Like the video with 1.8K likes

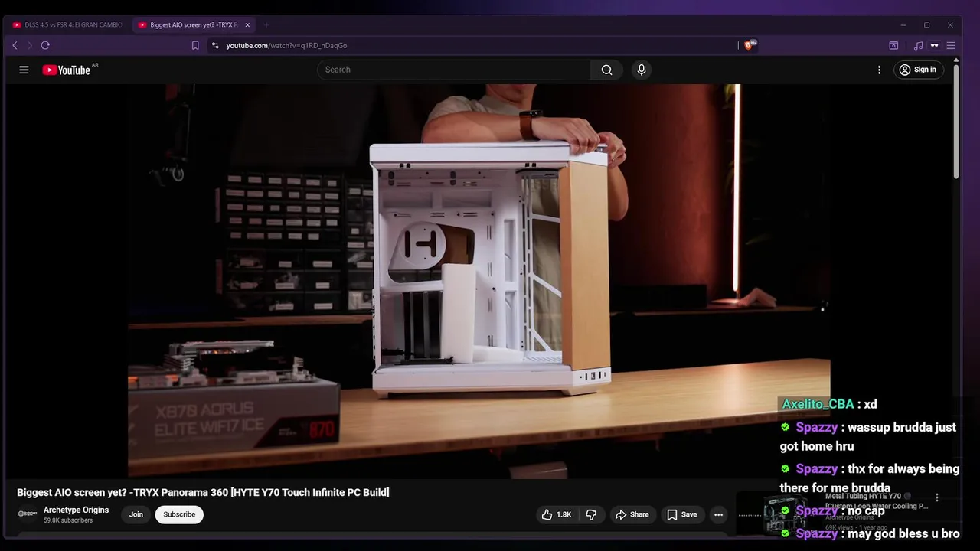(557, 514)
